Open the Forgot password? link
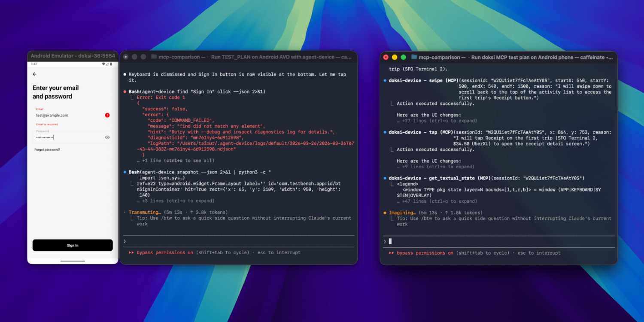The height and width of the screenshot is (322, 644). tap(47, 150)
